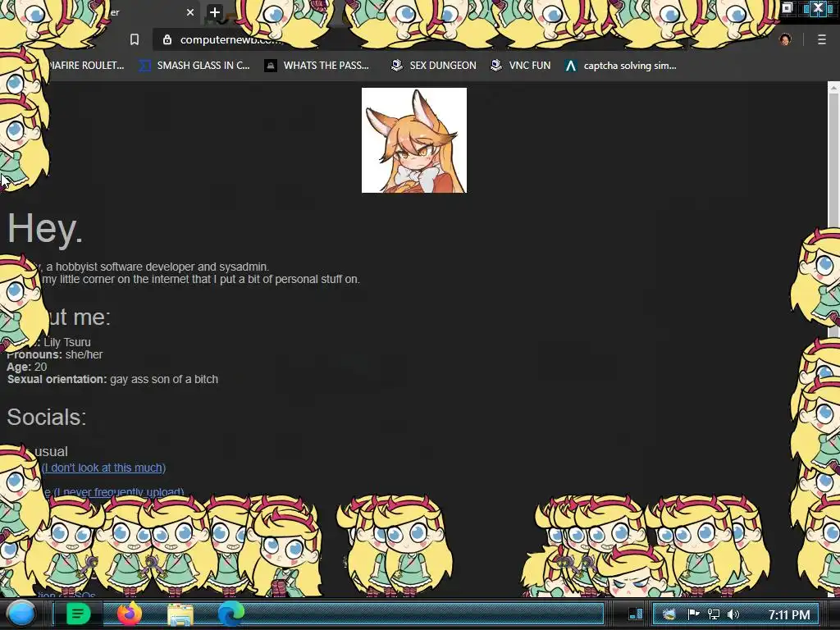840x630 pixels.
Task: Close the current browser tab
Action: pyautogui.click(x=190, y=12)
